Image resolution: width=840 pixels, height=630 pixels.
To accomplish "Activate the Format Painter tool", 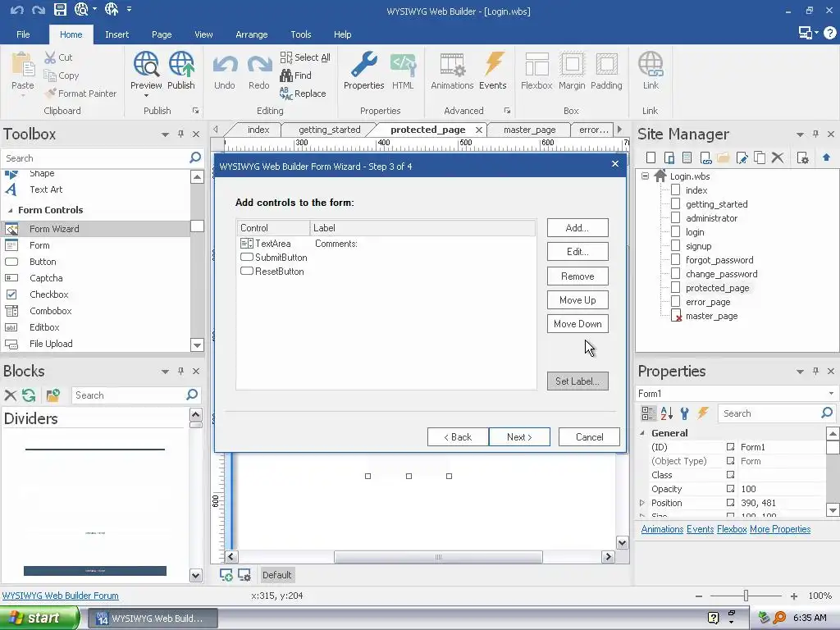I will point(80,94).
